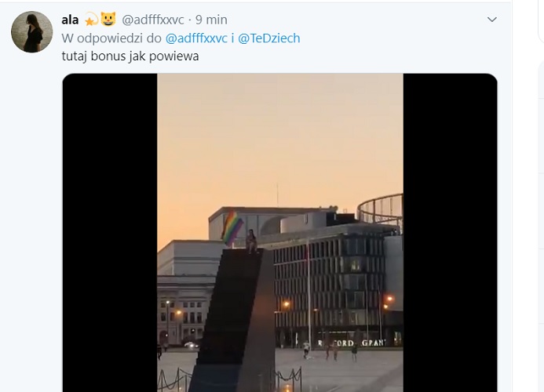544x392 pixels.
Task: Play the embedded video at sunset sky
Action: click(x=280, y=139)
